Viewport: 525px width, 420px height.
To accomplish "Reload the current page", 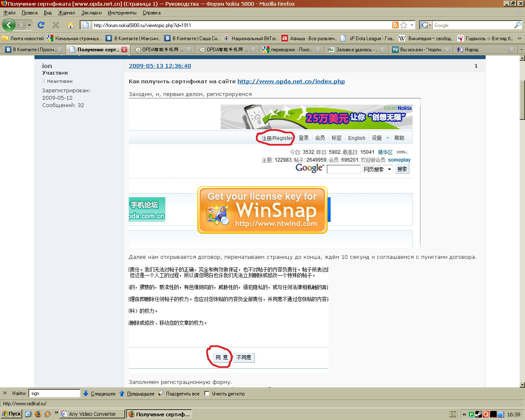I will pos(41,25).
